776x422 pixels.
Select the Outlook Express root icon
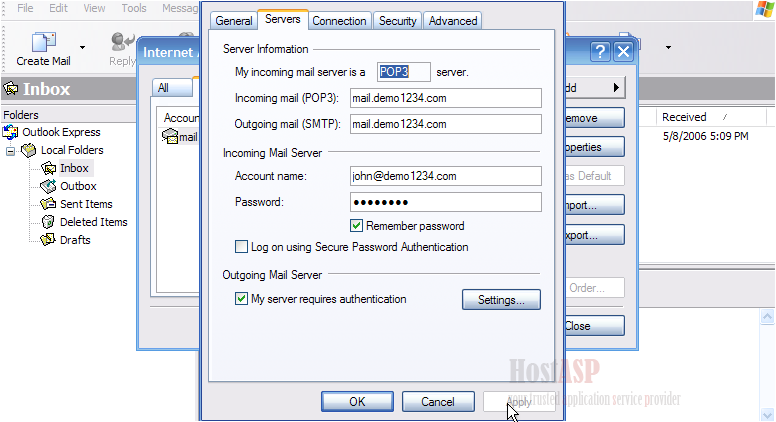pos(11,132)
